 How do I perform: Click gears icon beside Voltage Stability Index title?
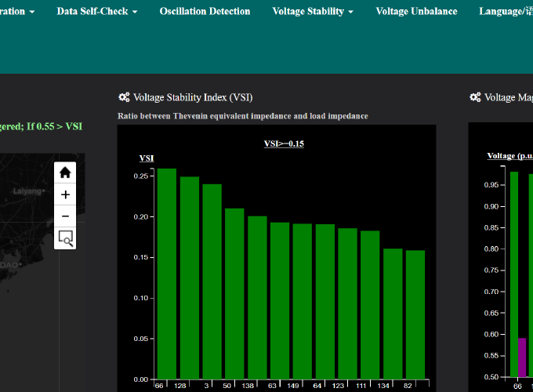point(124,98)
